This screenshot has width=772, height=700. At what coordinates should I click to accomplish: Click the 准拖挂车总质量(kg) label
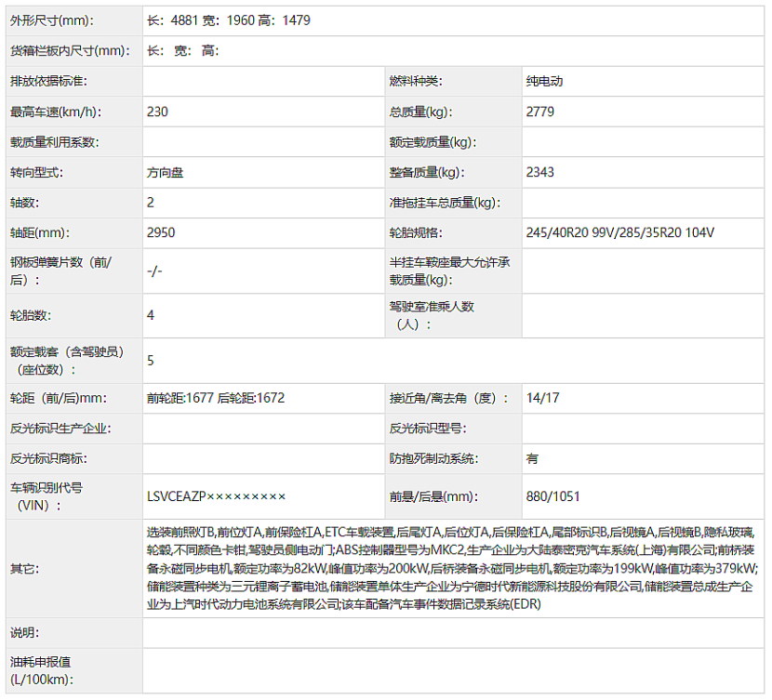pyautogui.click(x=445, y=203)
